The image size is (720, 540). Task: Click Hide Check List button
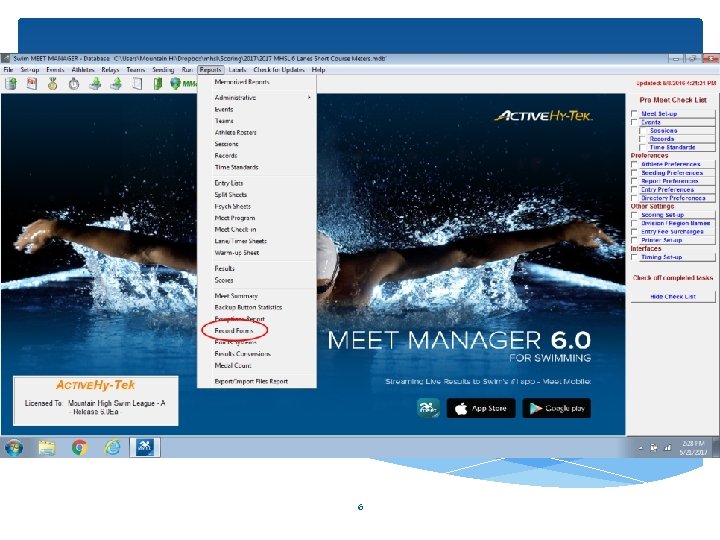click(x=673, y=297)
